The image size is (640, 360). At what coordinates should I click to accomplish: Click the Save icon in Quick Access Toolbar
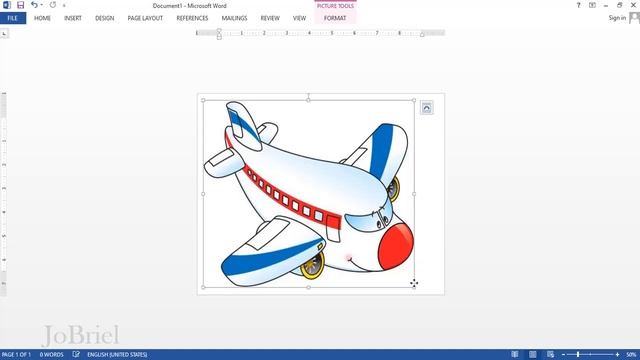click(x=20, y=5)
